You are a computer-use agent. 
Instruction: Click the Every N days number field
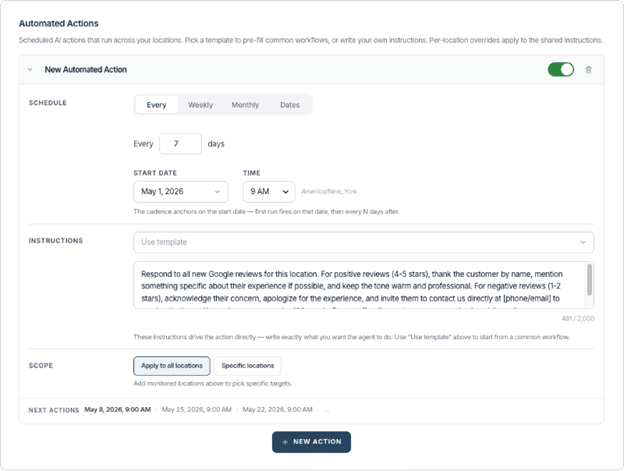coord(180,144)
